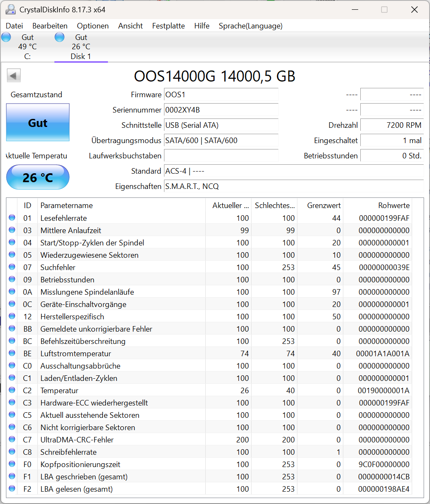Click status dot of Misslungene Spindelanläufe row
This screenshot has width=430, height=504.
[12, 292]
